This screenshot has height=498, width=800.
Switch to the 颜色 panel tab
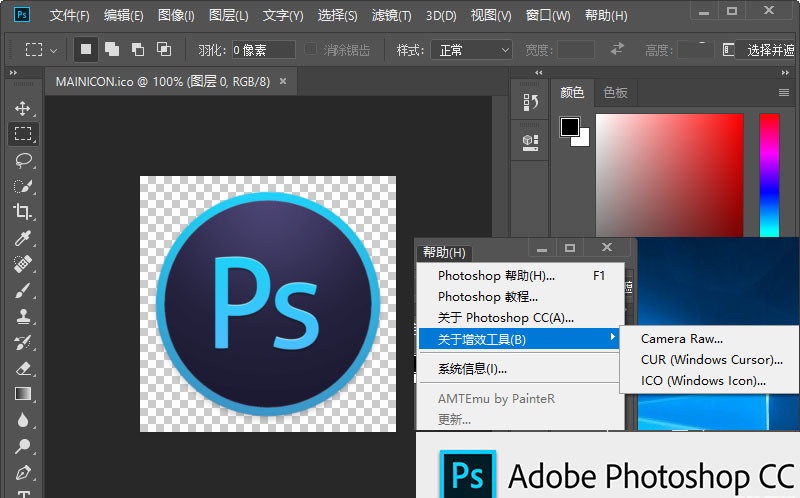coord(571,92)
